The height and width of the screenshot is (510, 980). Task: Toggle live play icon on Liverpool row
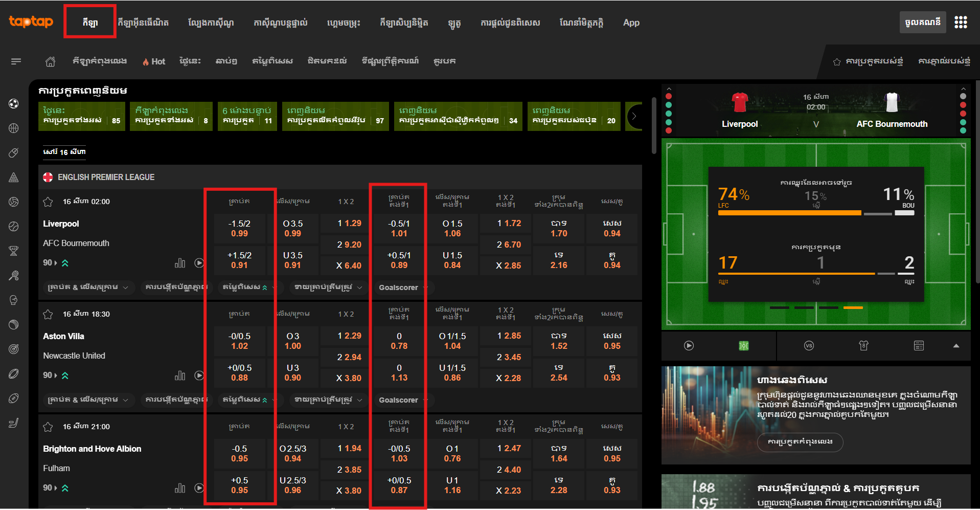click(x=199, y=263)
